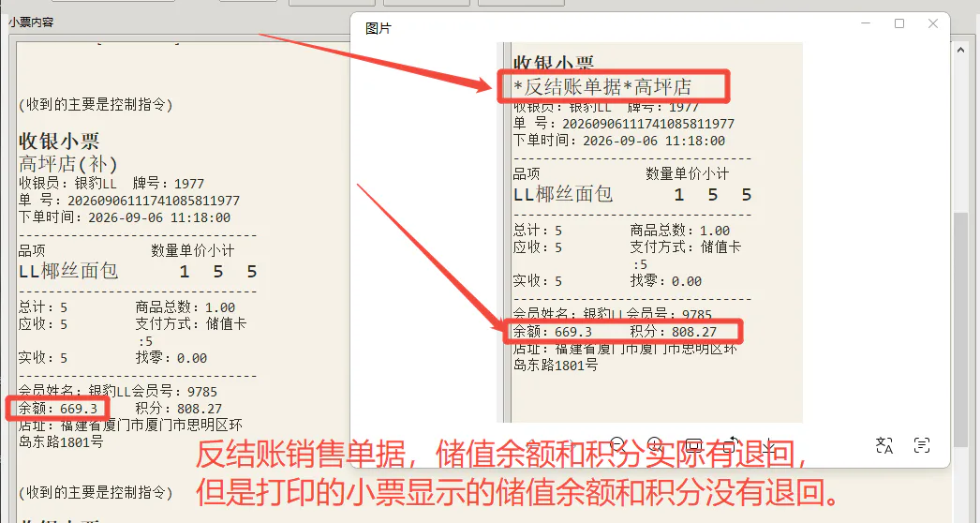Click the receipt image inside the viewer
Screen dimensions: 980x523
(650, 232)
